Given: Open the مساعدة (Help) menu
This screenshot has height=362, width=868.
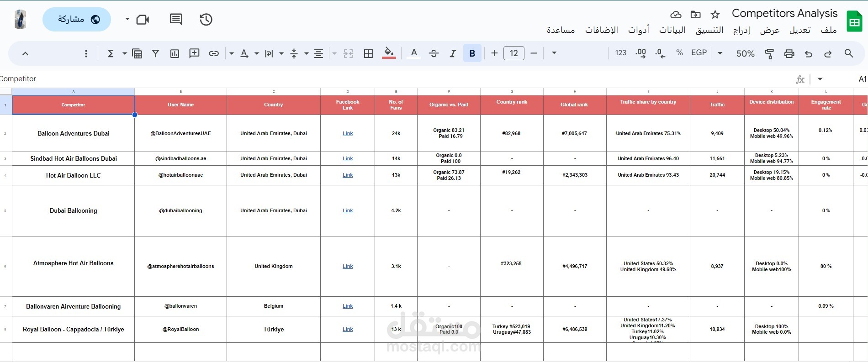Looking at the screenshot, I should (x=561, y=30).
